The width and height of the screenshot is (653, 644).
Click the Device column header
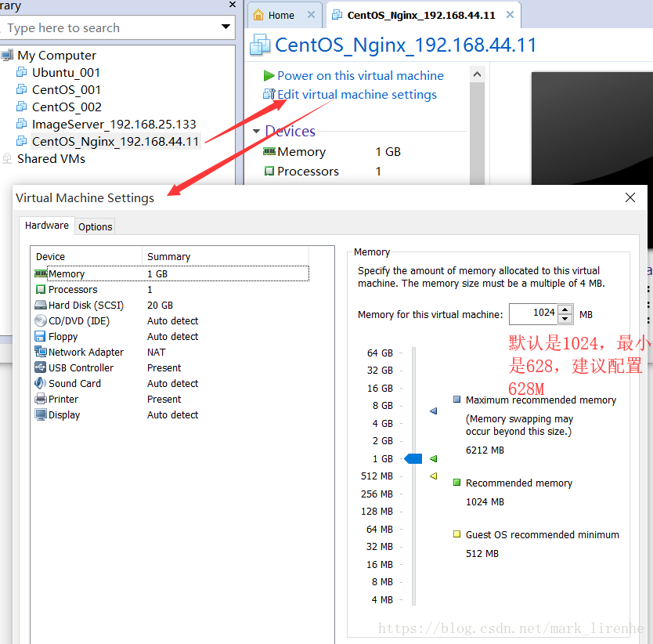point(87,256)
